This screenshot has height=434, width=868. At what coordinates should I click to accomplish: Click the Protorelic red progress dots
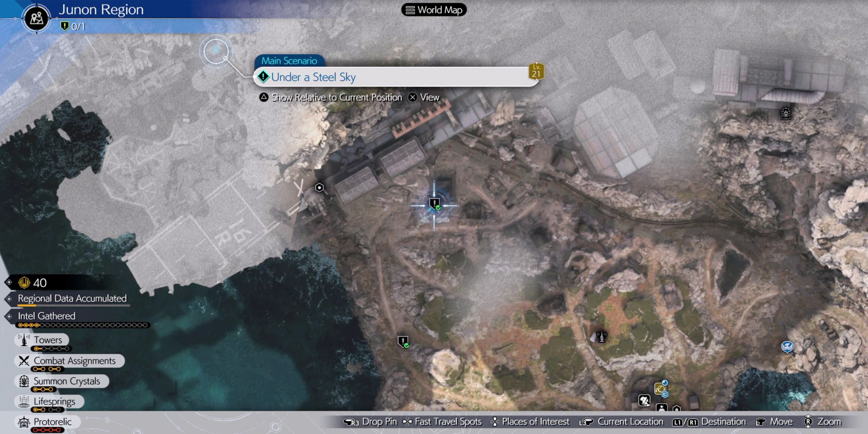pos(47,430)
